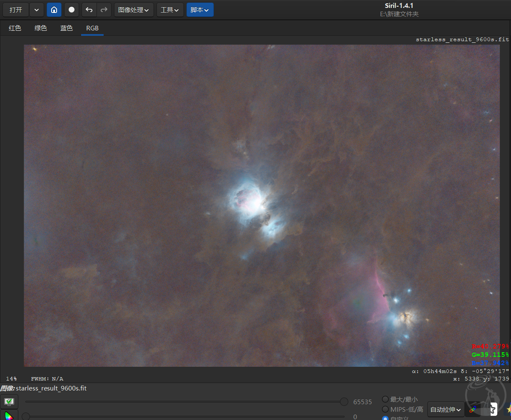Switch to the 蓝色 channel tab
Image resolution: width=511 pixels, height=420 pixels.
[67, 28]
